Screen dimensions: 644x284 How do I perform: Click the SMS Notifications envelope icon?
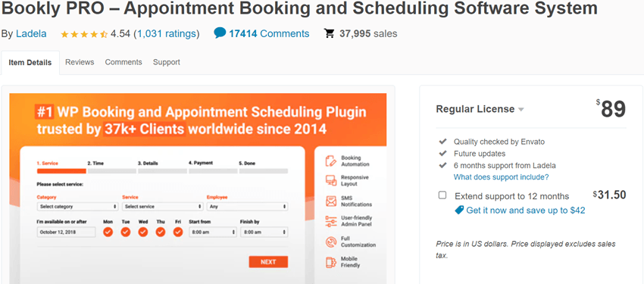click(x=330, y=201)
